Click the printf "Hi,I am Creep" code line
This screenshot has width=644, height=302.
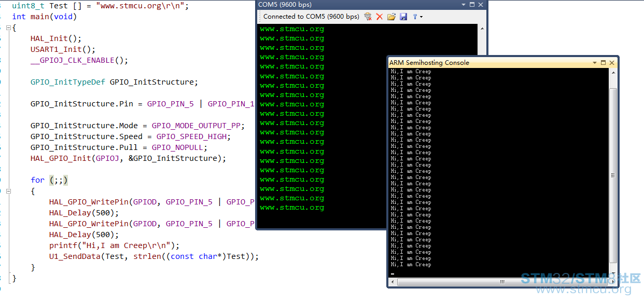point(114,245)
